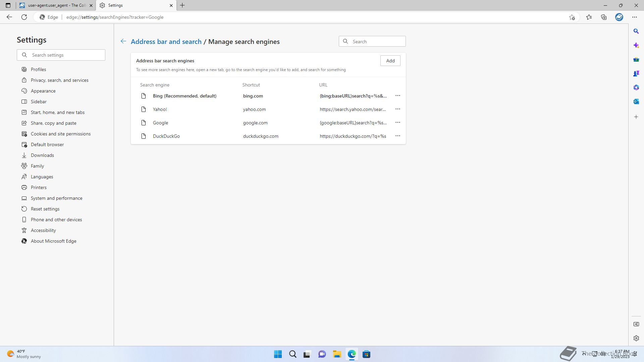Screen dimensions: 644x362
Task: Open more actions for Yahoo! row
Action: 397,109
